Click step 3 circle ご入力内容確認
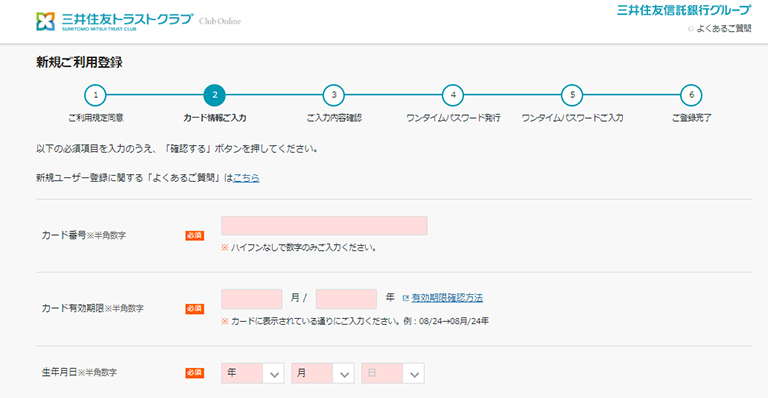 coord(334,95)
